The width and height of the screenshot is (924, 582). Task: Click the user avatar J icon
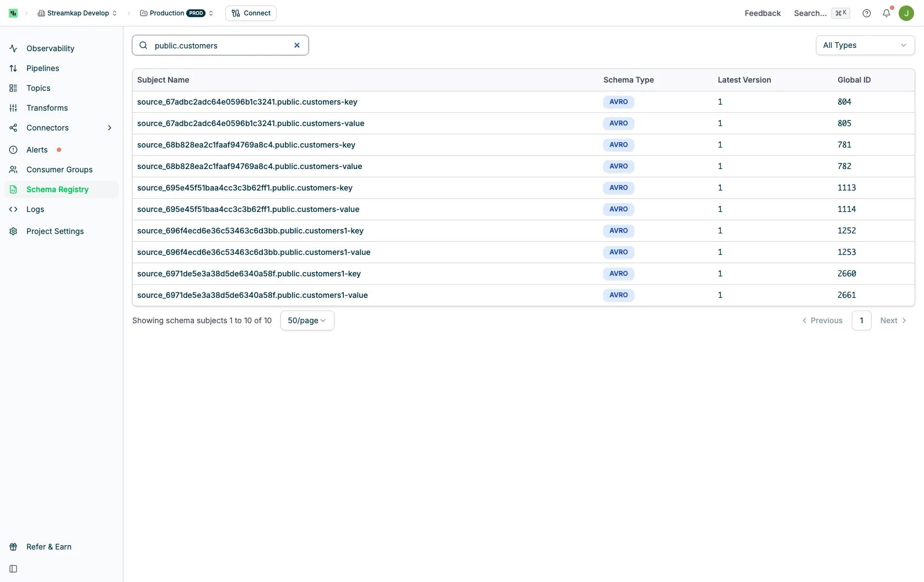tap(906, 13)
